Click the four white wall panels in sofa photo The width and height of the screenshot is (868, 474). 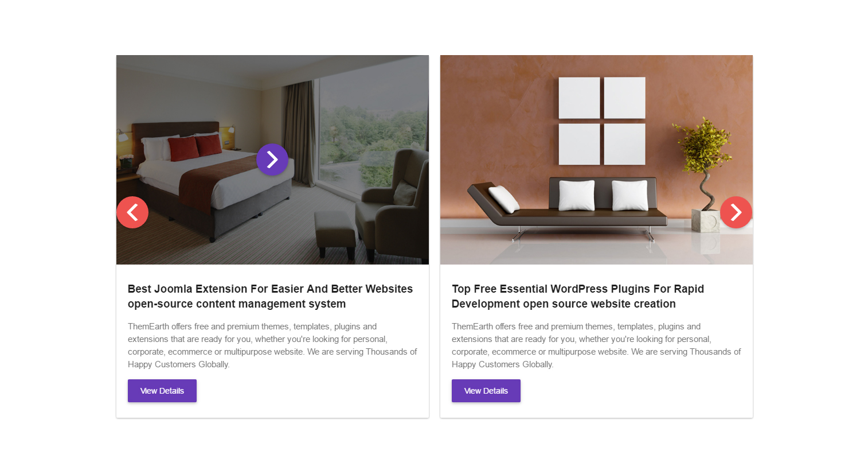click(602, 121)
